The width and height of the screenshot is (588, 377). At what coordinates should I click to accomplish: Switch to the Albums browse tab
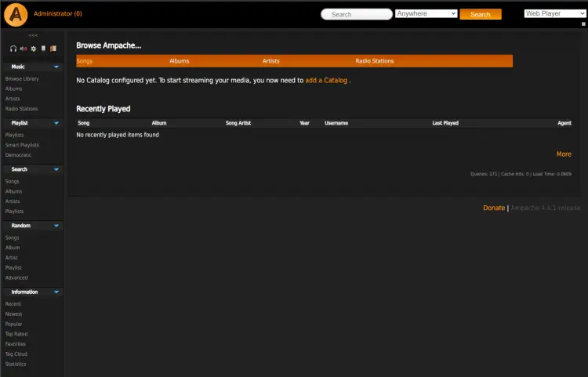(180, 61)
